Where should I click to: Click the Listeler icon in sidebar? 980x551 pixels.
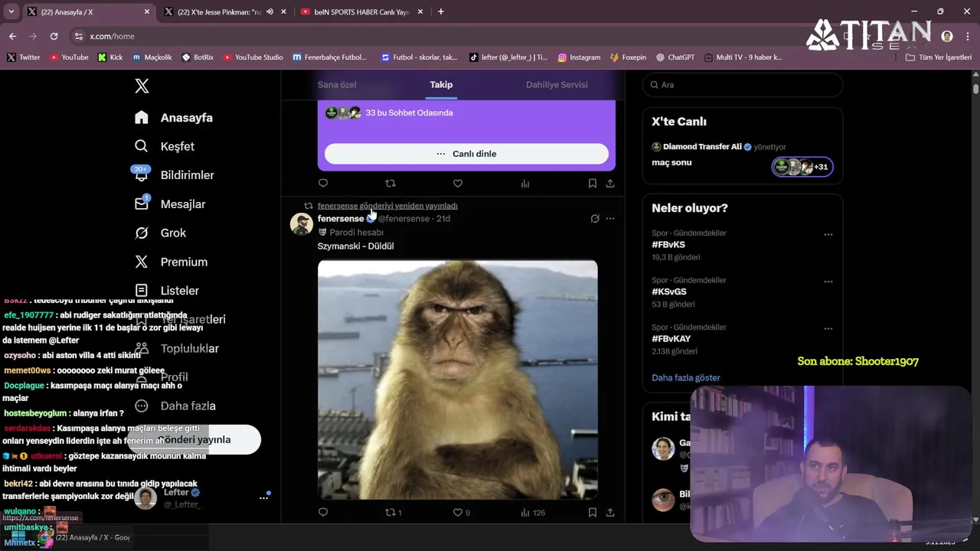click(x=142, y=291)
